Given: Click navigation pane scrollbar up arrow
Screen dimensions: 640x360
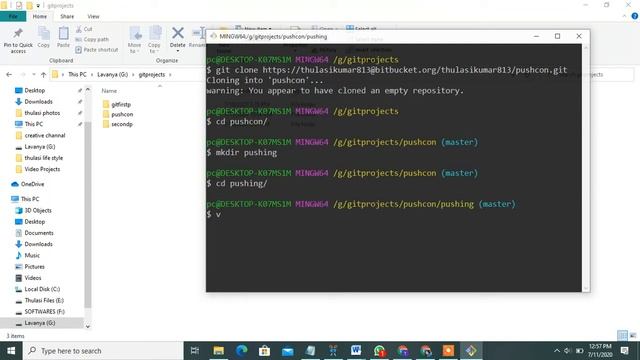Looking at the screenshot, I should coord(88,89).
